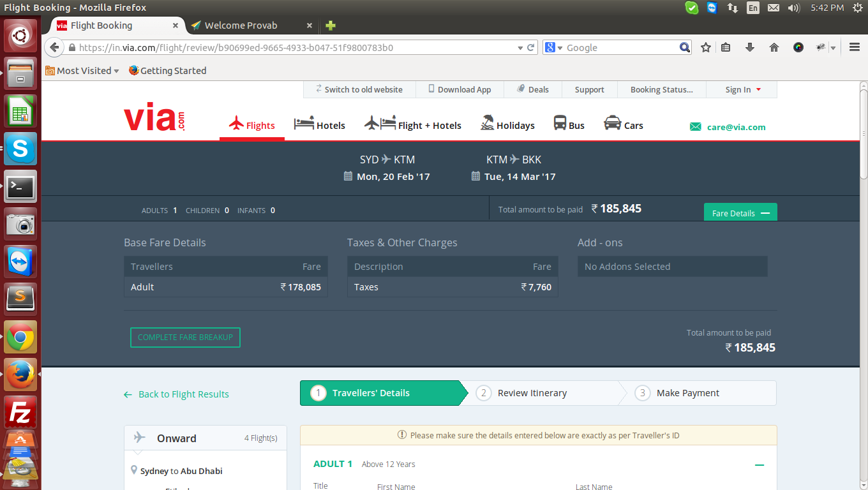Collapse the Adult 1 section
This screenshot has height=490, width=868.
[x=759, y=465]
